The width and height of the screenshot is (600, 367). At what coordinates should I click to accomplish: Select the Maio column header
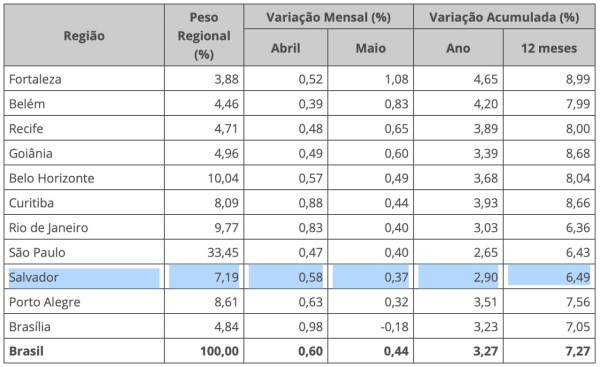(370, 48)
